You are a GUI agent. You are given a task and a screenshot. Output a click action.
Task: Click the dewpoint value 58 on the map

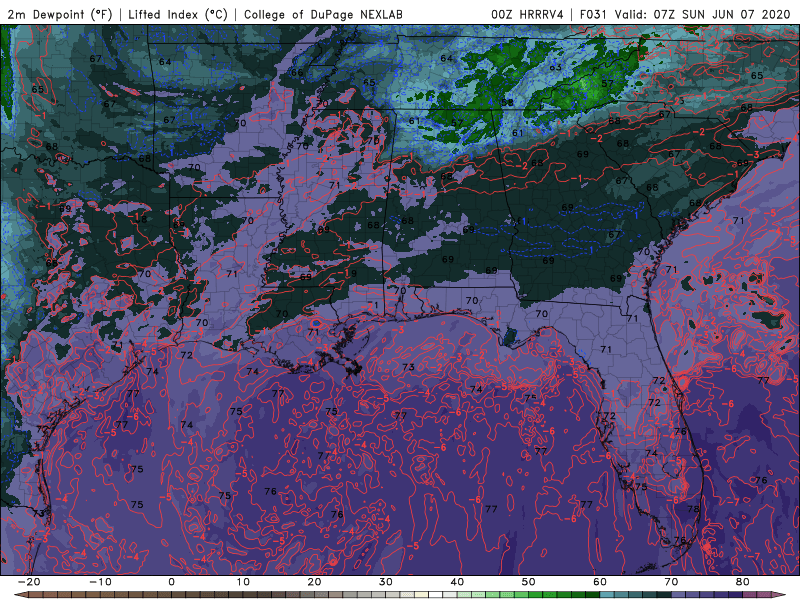(507, 103)
